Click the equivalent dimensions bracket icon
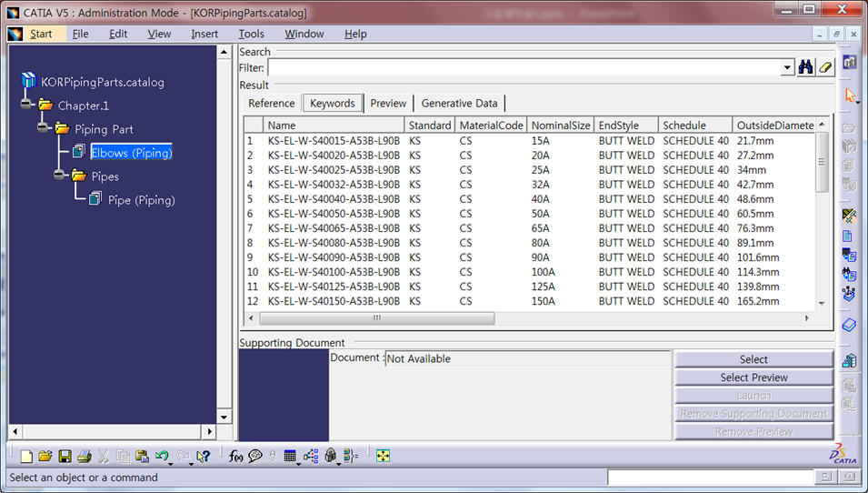Image resolution: width=868 pixels, height=493 pixels. 351,456
